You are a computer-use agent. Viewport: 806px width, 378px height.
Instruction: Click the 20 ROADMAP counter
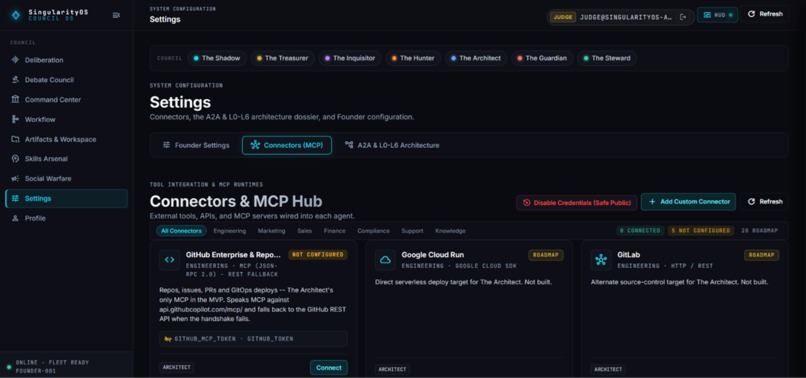point(759,231)
